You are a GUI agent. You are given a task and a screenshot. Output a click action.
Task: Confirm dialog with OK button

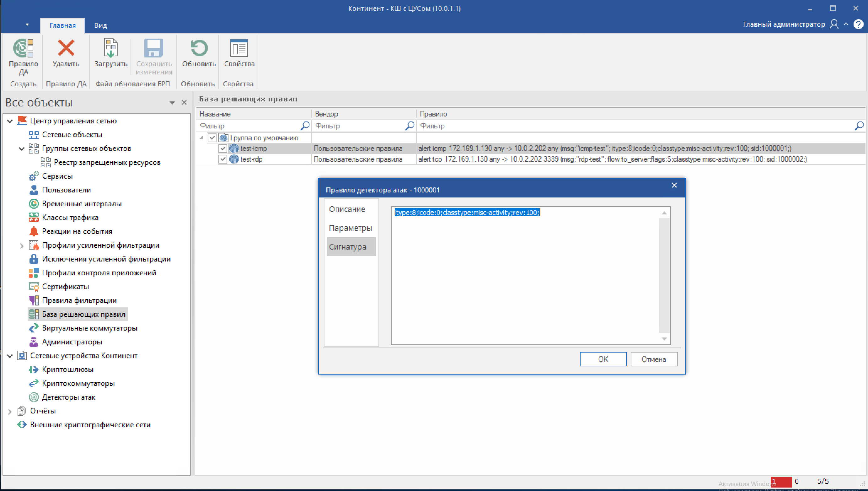pos(603,359)
